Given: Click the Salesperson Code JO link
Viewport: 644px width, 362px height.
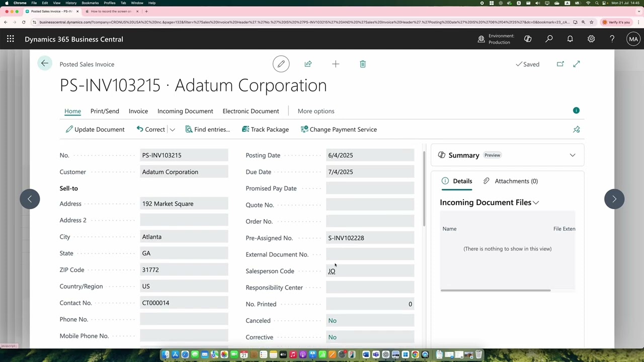Looking at the screenshot, I should (x=332, y=271).
